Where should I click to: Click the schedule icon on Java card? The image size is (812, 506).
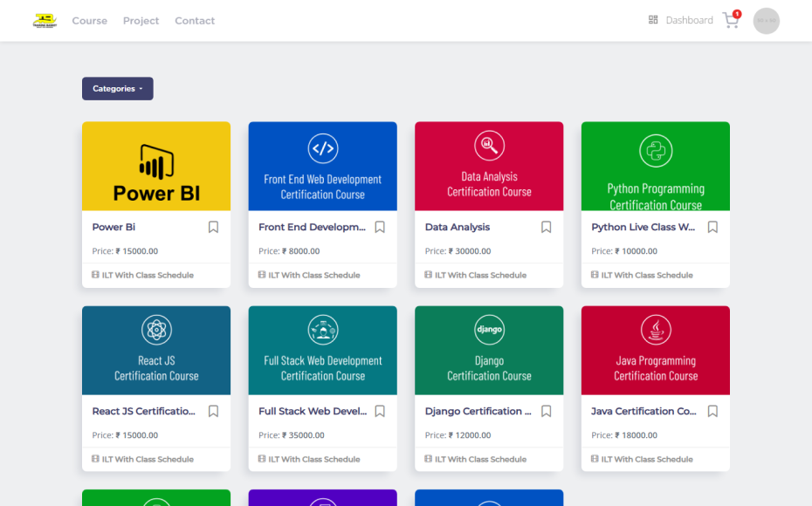[595, 459]
